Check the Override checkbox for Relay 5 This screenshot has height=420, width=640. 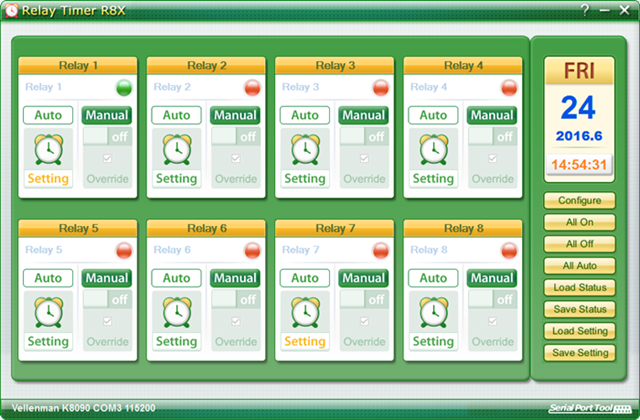click(x=107, y=321)
